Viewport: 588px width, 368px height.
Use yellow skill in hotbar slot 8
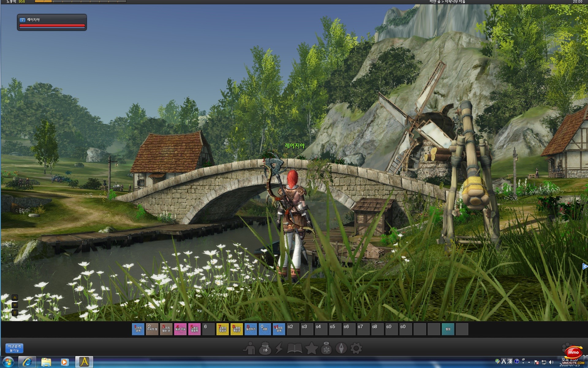[237, 329]
